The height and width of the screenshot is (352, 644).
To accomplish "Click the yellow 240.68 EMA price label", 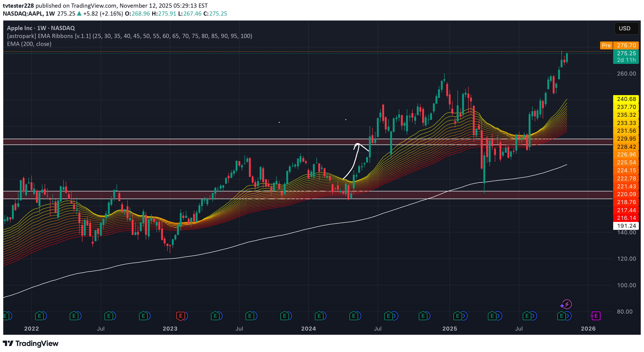I will coord(626,99).
